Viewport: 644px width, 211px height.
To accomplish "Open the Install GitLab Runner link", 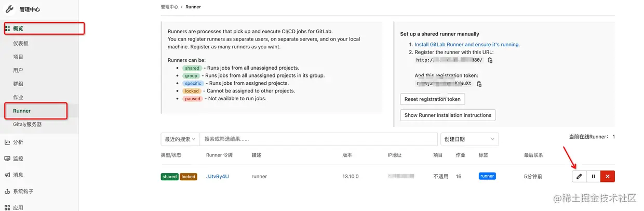I will (x=467, y=45).
